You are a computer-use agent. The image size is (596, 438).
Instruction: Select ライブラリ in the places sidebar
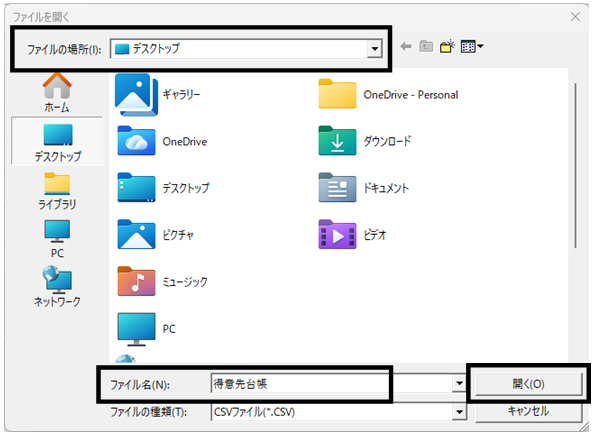(x=57, y=191)
